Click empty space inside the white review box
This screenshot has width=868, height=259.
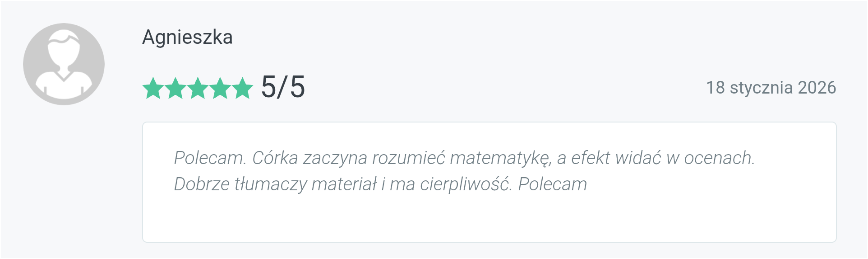click(489, 219)
